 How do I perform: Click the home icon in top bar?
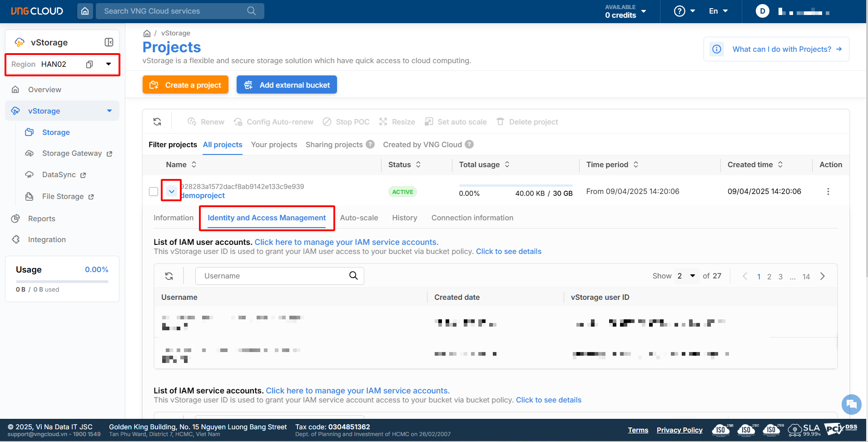coord(85,11)
